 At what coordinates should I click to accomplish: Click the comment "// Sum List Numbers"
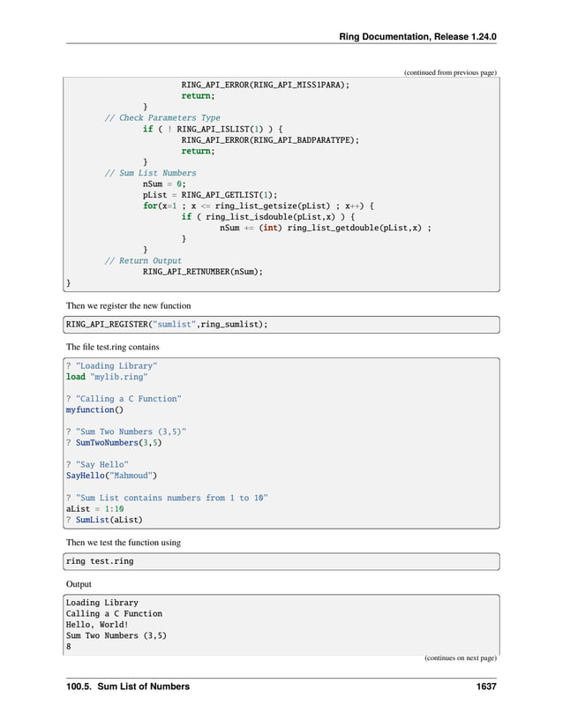click(x=150, y=173)
